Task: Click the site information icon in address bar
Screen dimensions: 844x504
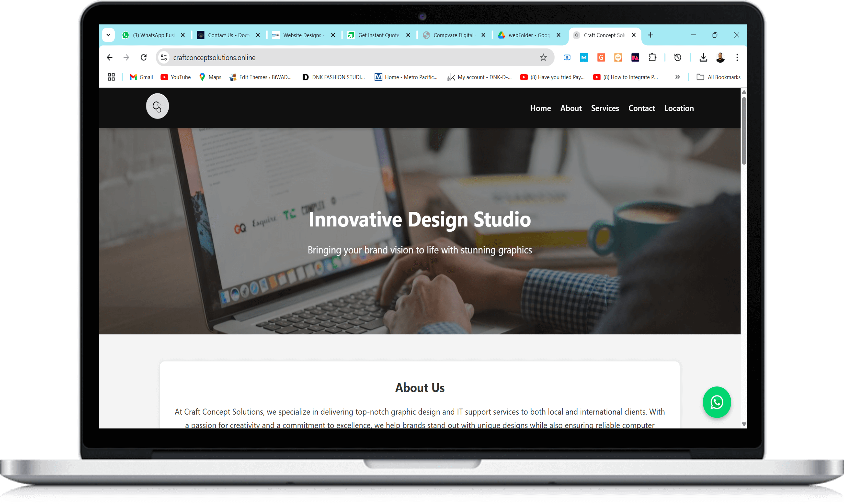Action: tap(164, 57)
